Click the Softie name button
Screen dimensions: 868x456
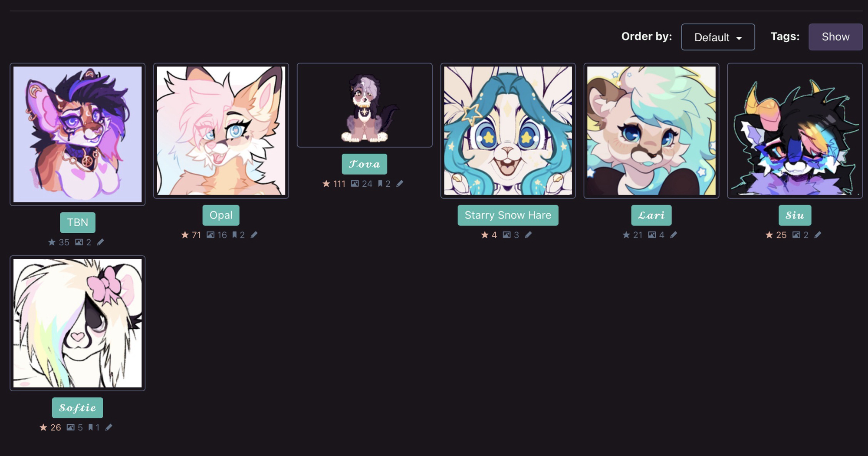click(78, 408)
